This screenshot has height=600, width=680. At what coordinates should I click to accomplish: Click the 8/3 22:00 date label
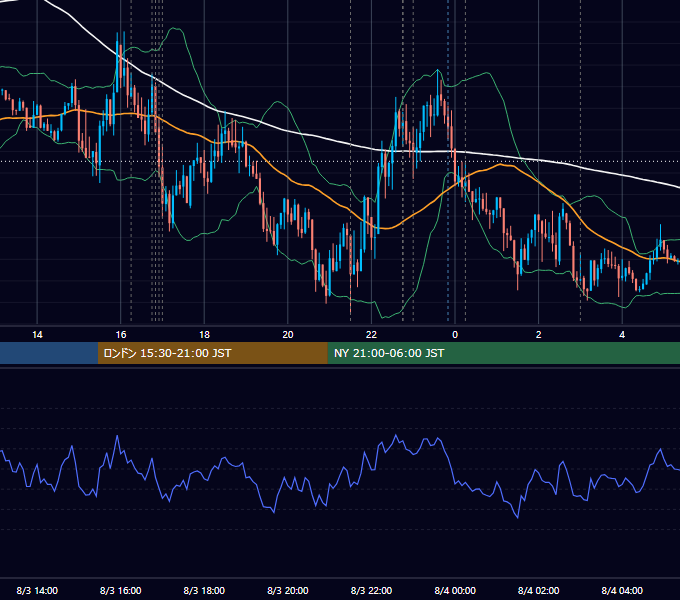point(371,590)
